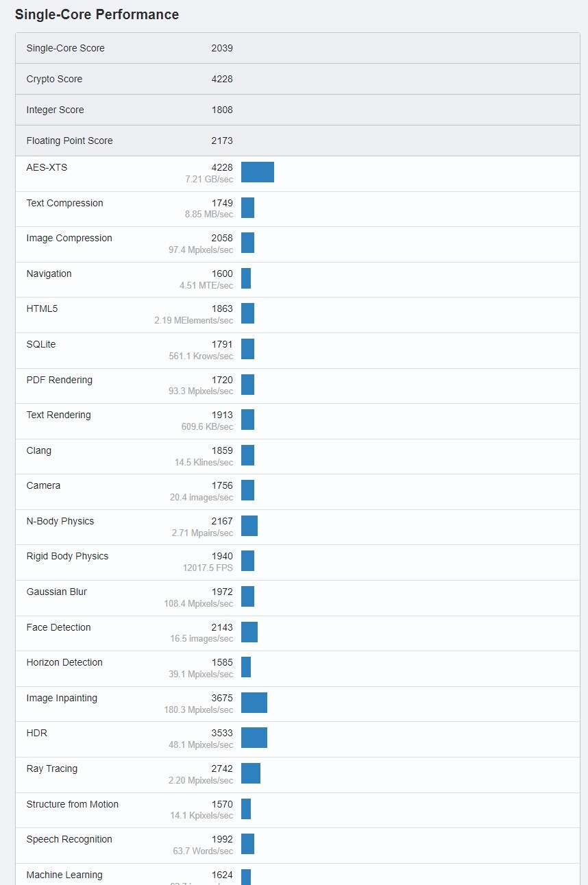Click the Image Compression score bar
Image resolution: width=588 pixels, height=885 pixels.
(247, 243)
